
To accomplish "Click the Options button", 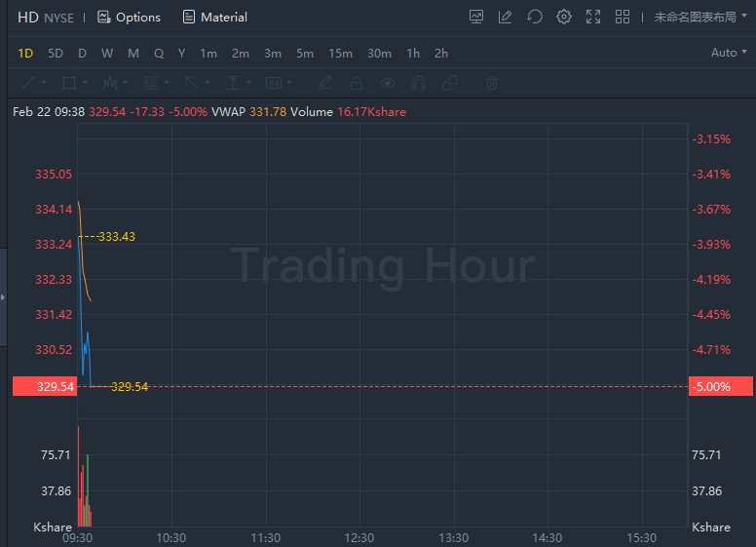I will tap(129, 17).
